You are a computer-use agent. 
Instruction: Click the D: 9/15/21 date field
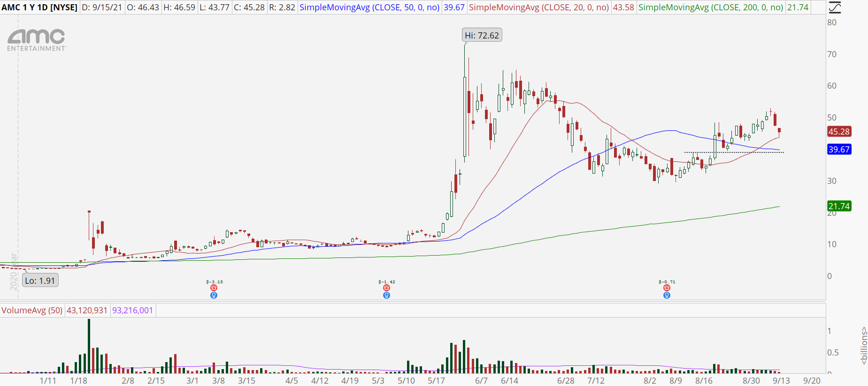point(102,8)
